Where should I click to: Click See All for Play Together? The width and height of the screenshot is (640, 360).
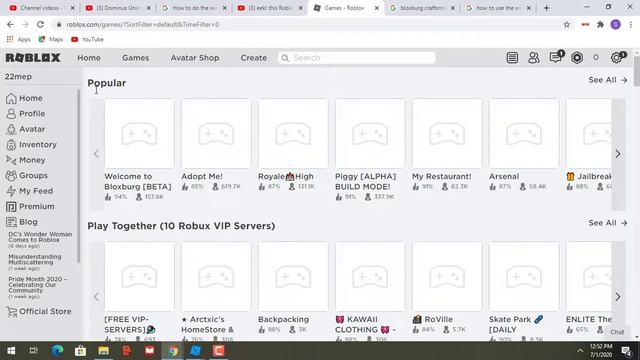[608, 223]
